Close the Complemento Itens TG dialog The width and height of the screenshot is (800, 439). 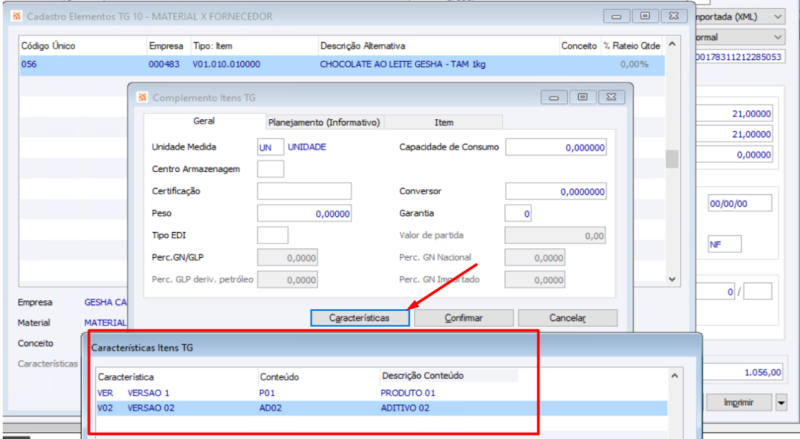pos(611,97)
